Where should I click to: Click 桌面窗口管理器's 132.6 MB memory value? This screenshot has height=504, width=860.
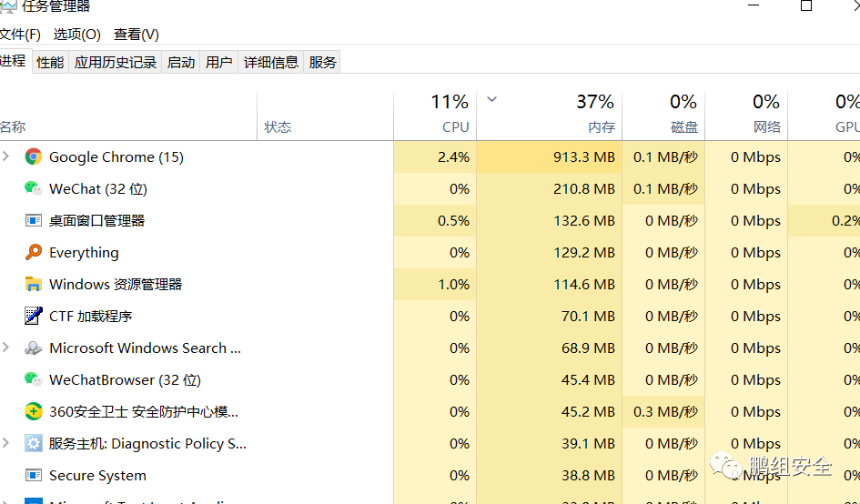coord(584,220)
